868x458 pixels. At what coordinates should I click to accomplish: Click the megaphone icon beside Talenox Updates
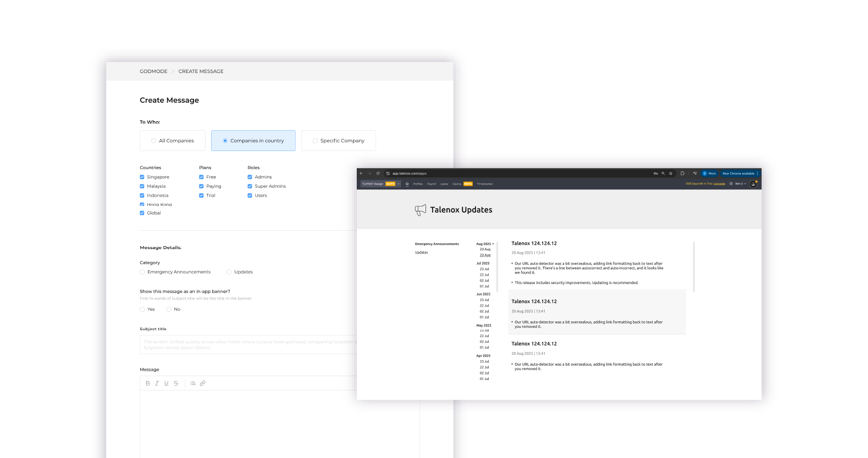pos(421,210)
